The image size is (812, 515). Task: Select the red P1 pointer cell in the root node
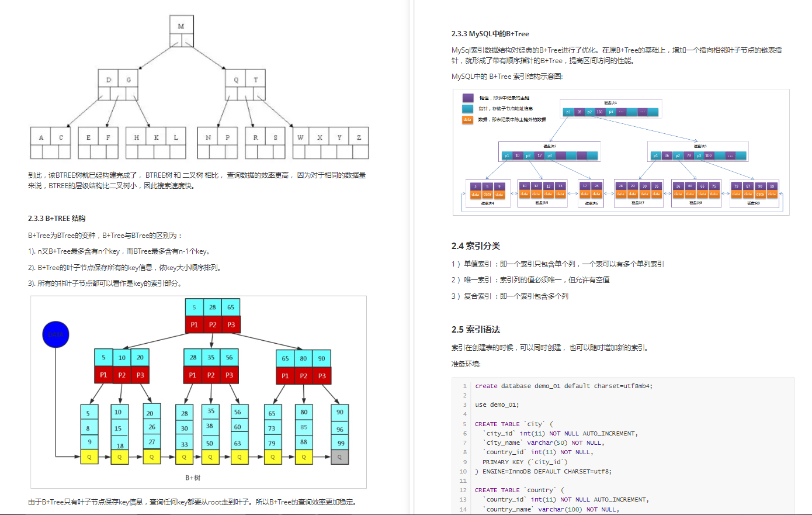195,324
